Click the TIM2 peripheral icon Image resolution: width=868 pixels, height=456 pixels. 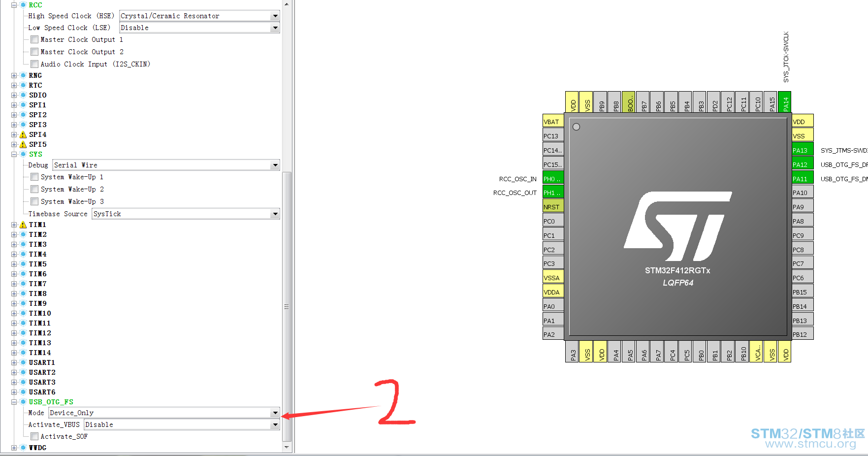[23, 234]
